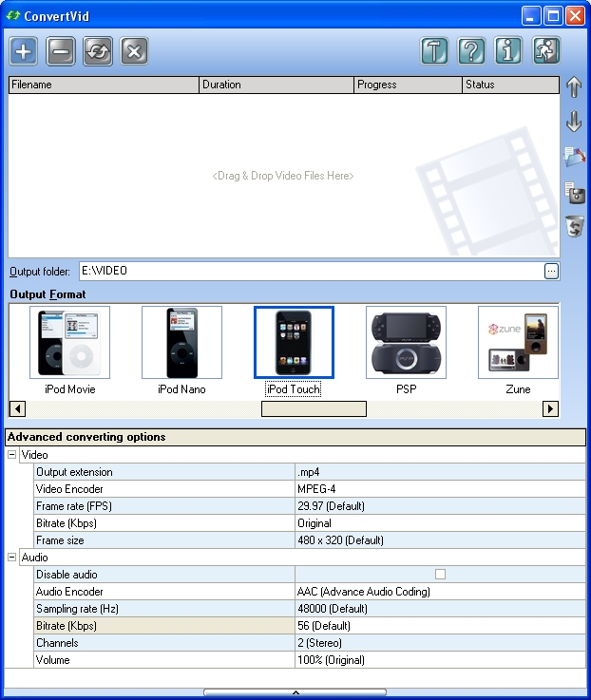Click the save-list disk icon in the sidebar
Viewport: 591px width, 700px height.
click(x=575, y=193)
